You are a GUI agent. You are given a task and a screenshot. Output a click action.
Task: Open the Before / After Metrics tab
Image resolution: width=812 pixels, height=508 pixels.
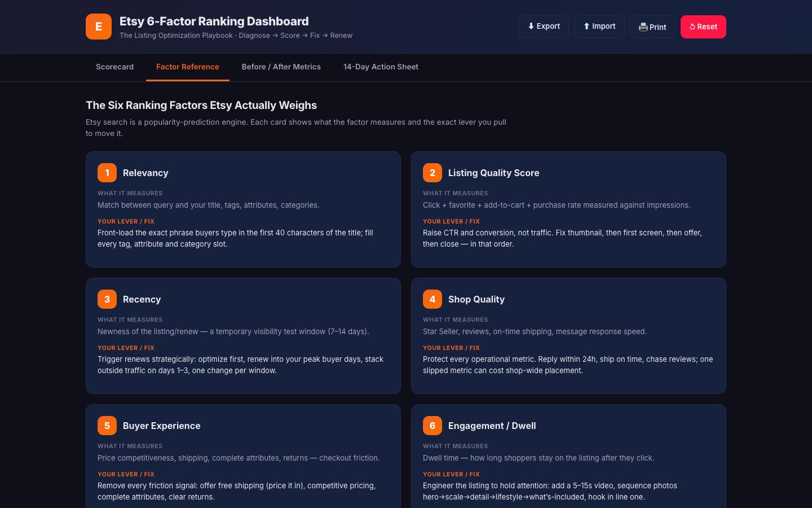click(281, 67)
